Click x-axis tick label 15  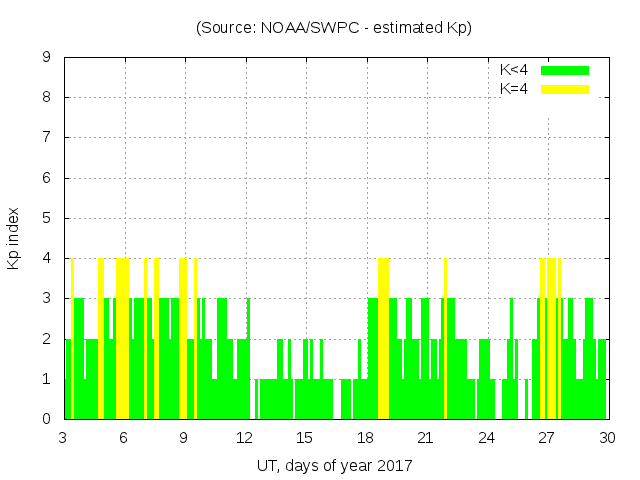coord(305,438)
